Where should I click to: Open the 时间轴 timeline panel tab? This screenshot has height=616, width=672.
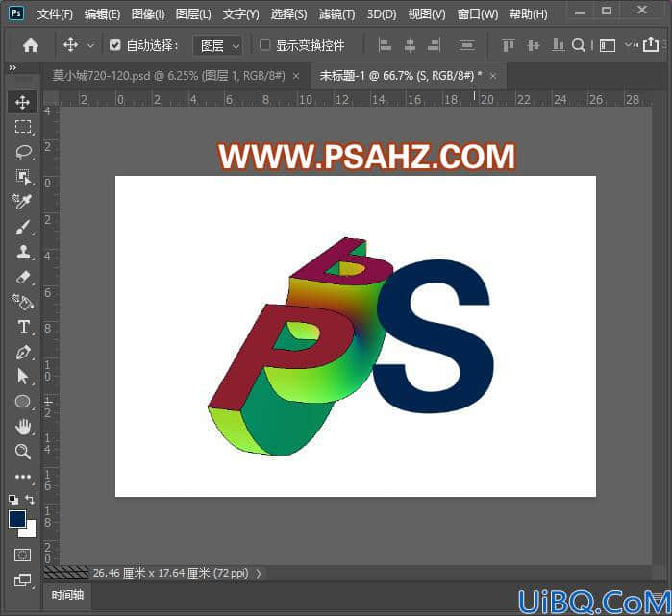coord(67,595)
